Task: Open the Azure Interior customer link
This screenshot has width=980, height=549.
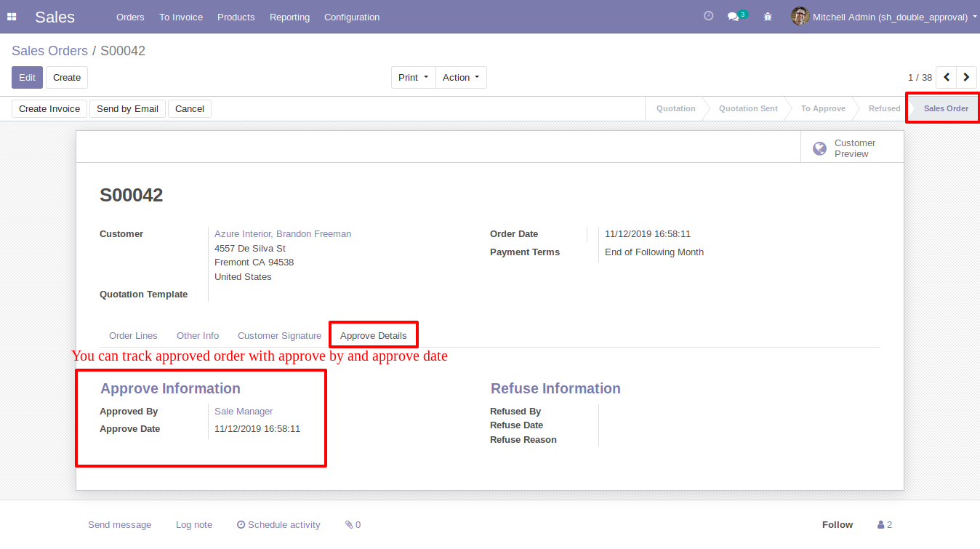Action: (x=283, y=234)
